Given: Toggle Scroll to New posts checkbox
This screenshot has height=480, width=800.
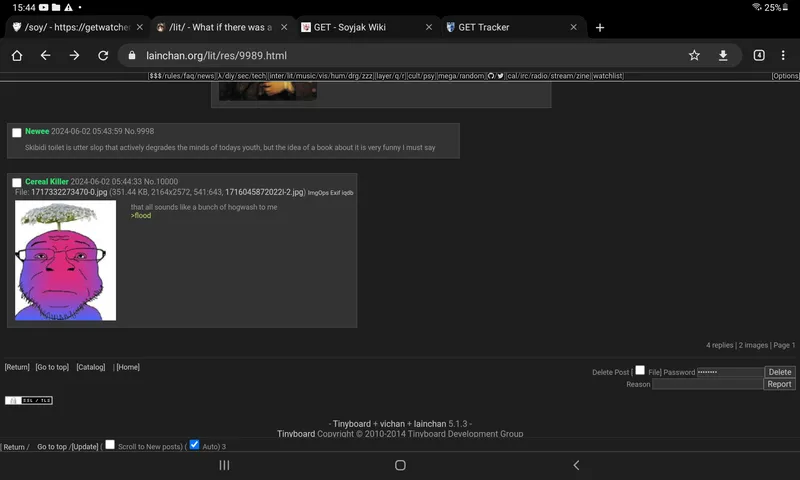Looking at the screenshot, I should coord(110,445).
